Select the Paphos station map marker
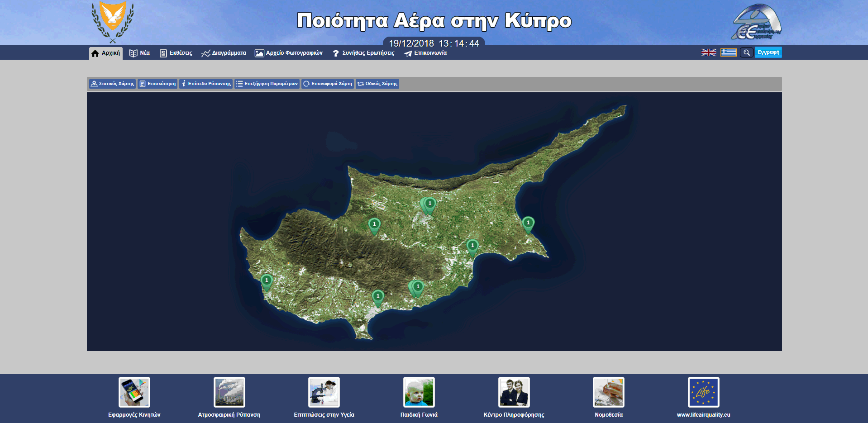 coord(267,281)
